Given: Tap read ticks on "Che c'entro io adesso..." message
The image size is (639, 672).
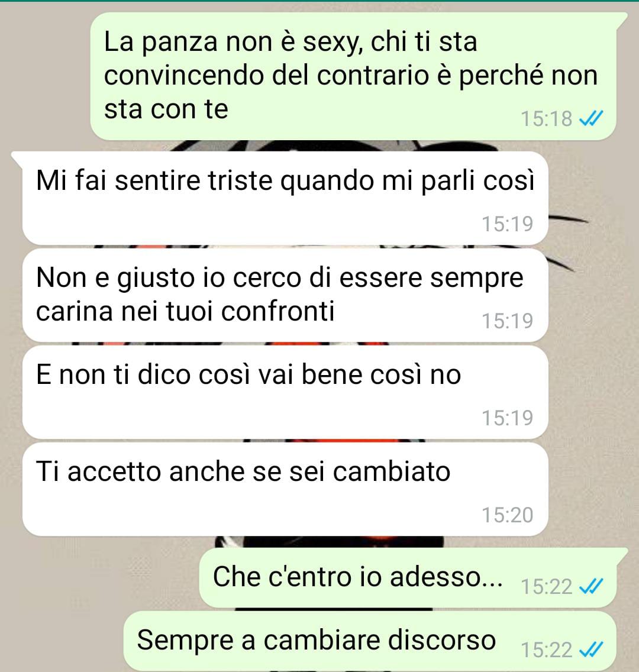Looking at the screenshot, I should coord(591,587).
